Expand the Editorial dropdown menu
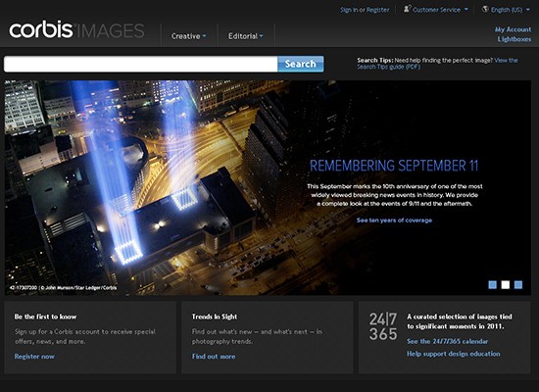 click(x=245, y=36)
